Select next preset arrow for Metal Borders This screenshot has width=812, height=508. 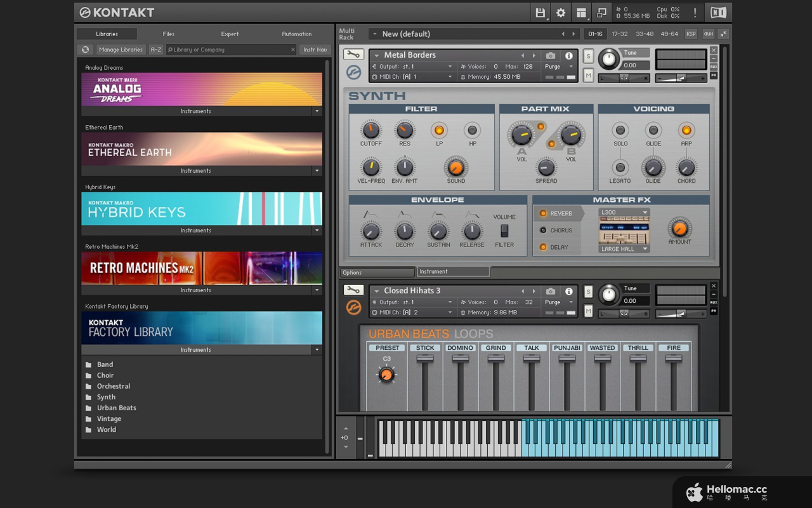pyautogui.click(x=534, y=55)
